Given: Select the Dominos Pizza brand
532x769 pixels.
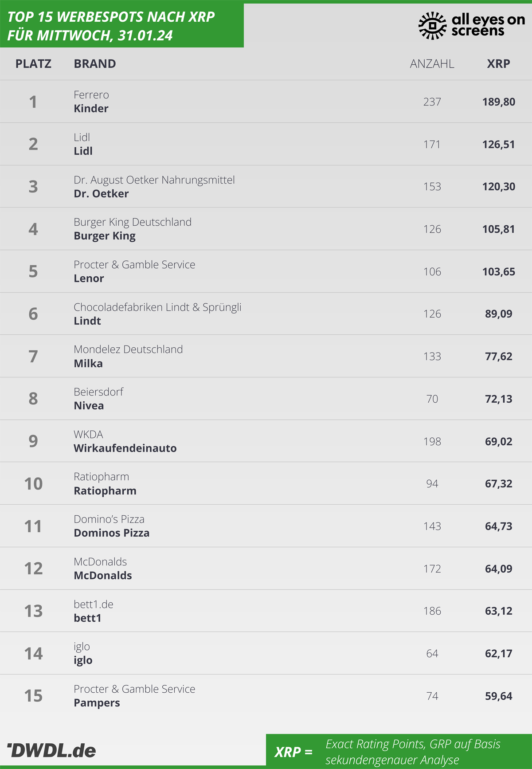Looking at the screenshot, I should point(112,533).
